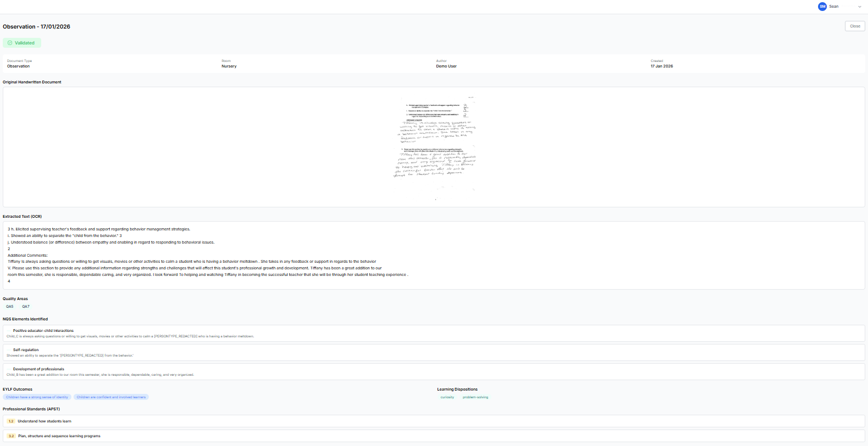
Task: Click the "Extracted Text (OCR)" section heading
Action: 22,217
